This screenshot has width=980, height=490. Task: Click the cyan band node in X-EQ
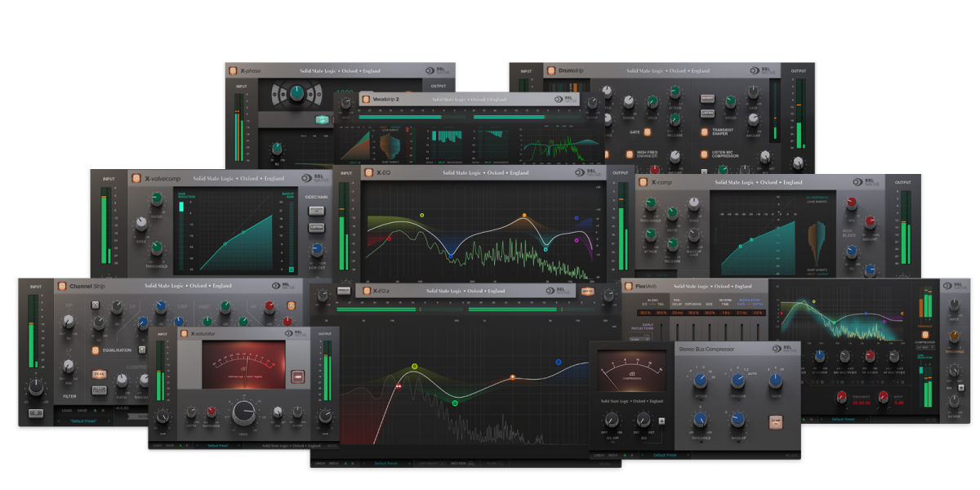pyautogui.click(x=546, y=248)
